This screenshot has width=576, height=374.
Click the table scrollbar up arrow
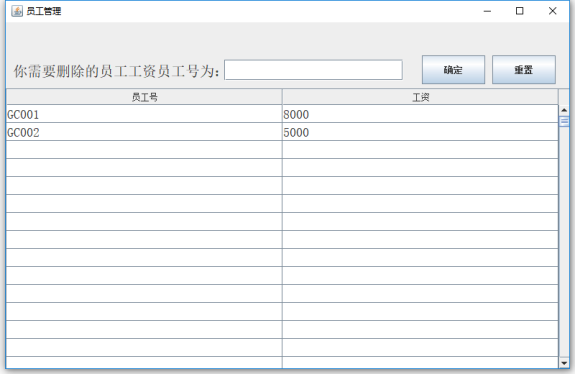(x=564, y=110)
